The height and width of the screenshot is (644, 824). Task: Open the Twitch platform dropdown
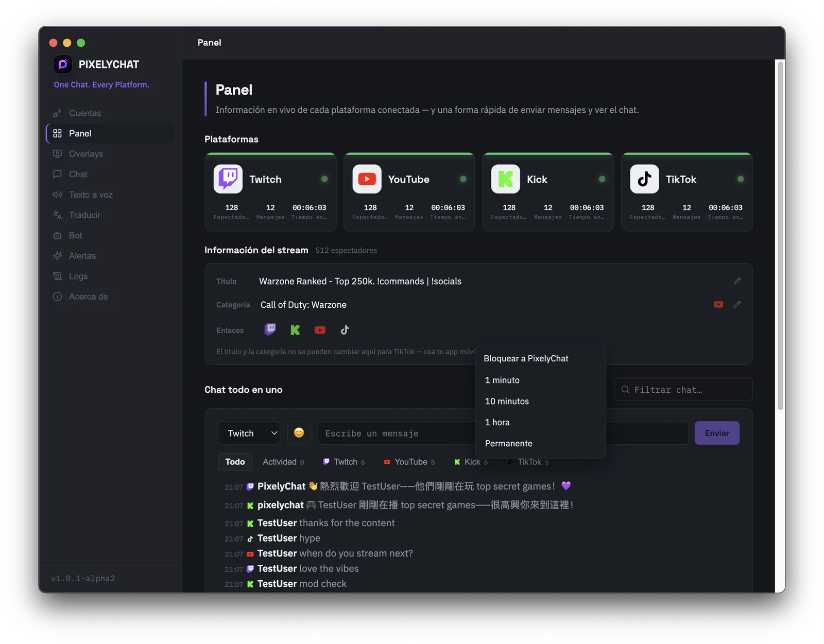tap(249, 433)
